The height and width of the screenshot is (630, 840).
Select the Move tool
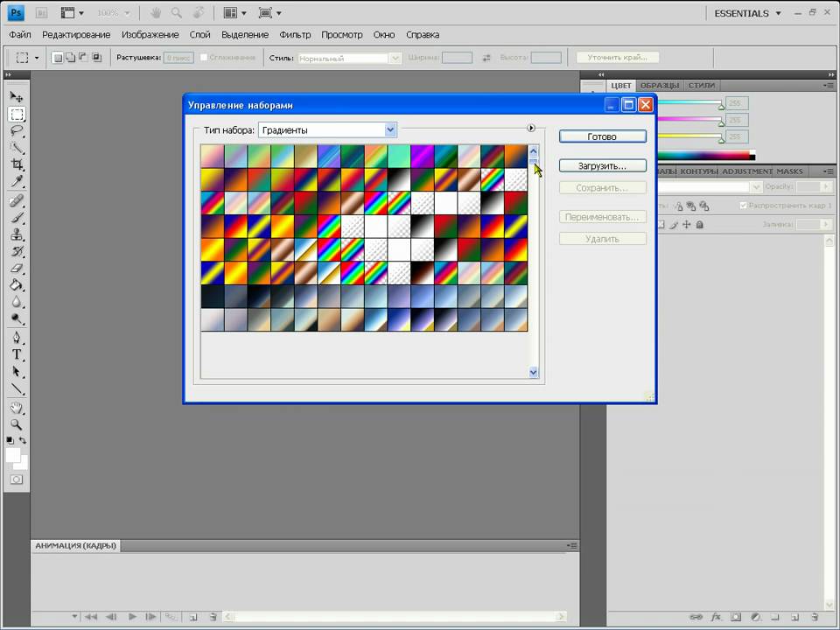point(17,97)
